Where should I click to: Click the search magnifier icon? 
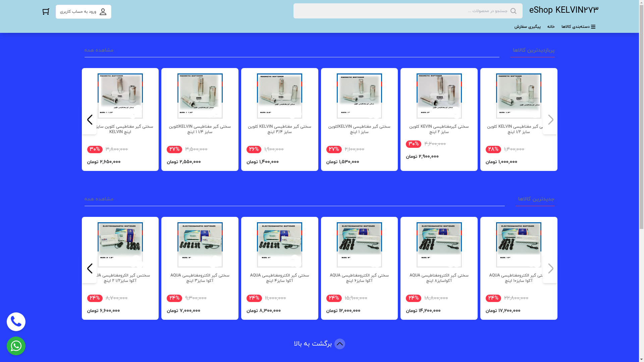pyautogui.click(x=513, y=11)
